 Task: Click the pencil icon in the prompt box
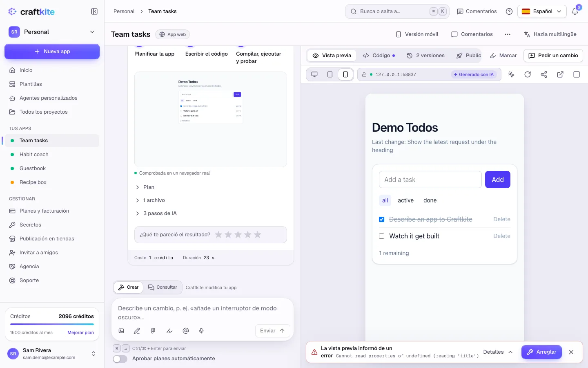click(137, 331)
